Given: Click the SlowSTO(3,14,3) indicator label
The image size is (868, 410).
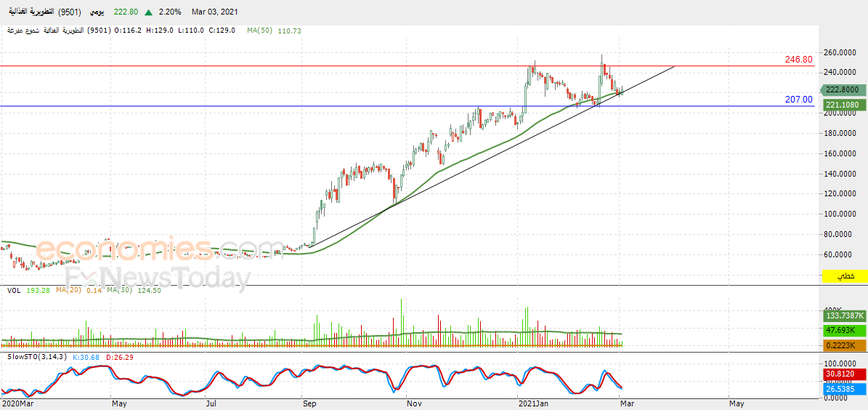Looking at the screenshot, I should [36, 357].
